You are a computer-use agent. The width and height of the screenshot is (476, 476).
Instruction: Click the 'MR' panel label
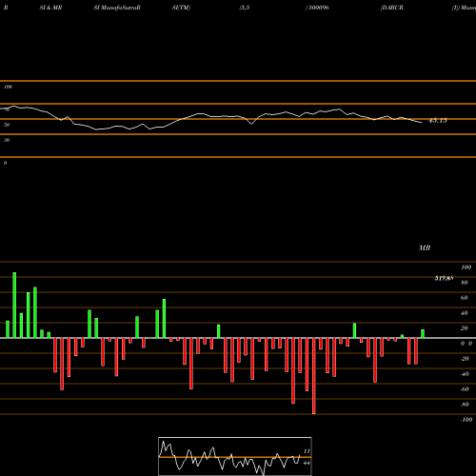pyautogui.click(x=425, y=248)
